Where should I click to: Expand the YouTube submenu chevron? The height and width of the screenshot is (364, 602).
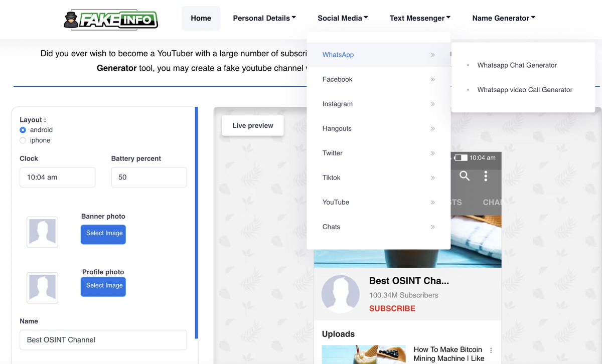pyautogui.click(x=432, y=202)
